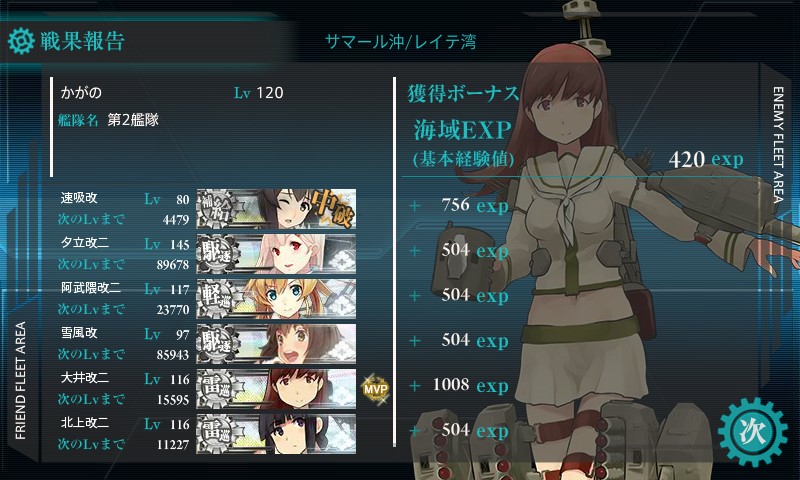Click the FRIEND FLEET AREA side label
This screenshot has width=800, height=480.
[20, 381]
